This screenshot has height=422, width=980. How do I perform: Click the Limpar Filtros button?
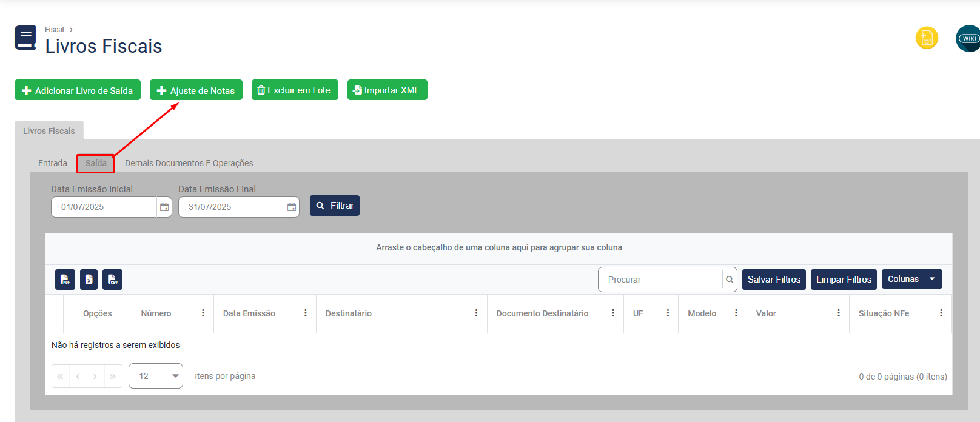point(844,280)
